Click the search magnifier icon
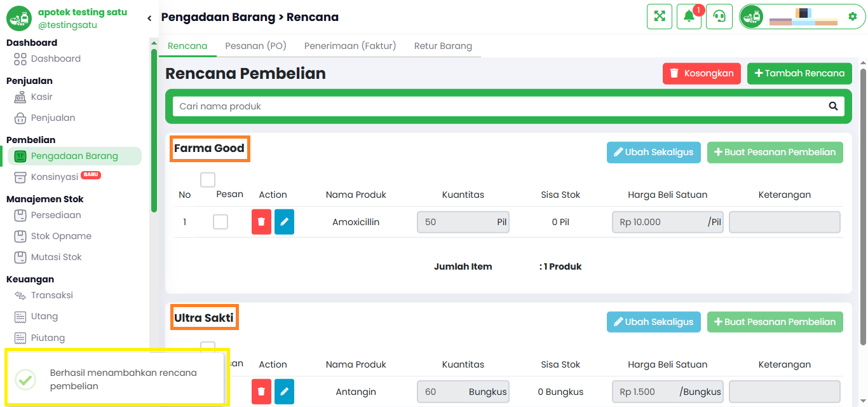This screenshot has height=407, width=868. pos(833,106)
